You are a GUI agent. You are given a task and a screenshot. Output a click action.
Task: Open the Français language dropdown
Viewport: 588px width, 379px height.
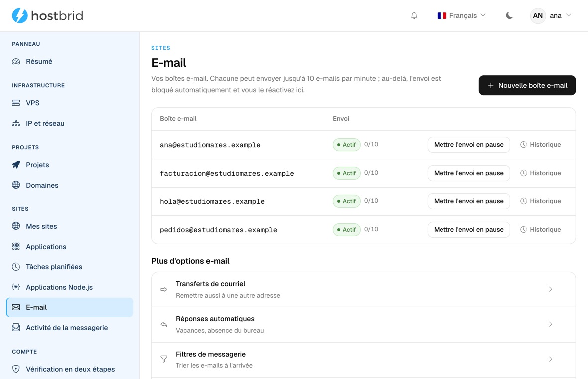(461, 16)
